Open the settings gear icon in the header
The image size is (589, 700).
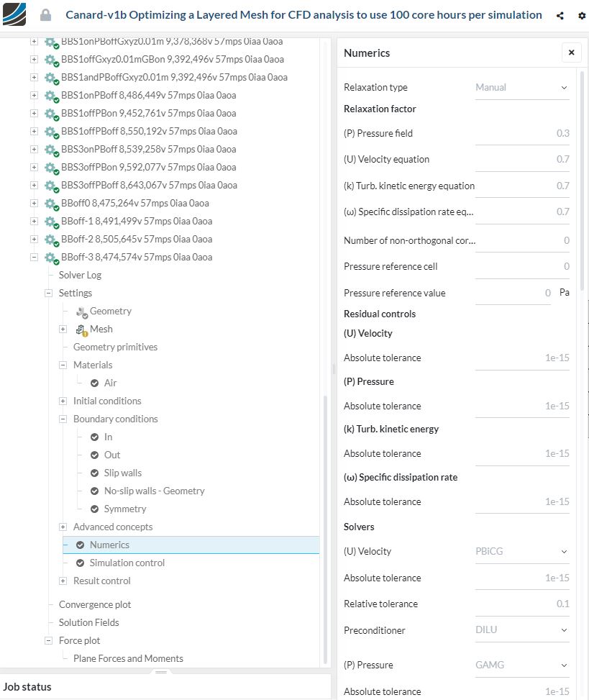tap(582, 15)
